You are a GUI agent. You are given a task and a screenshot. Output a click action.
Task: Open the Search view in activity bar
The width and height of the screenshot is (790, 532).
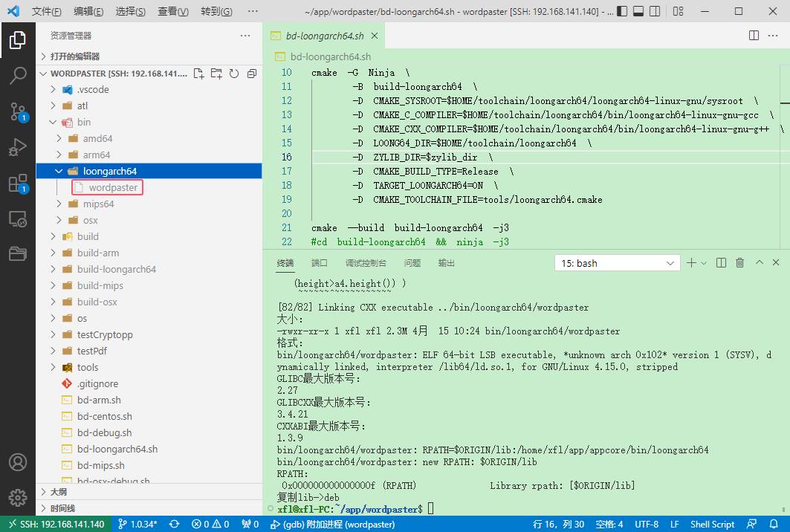click(x=18, y=75)
